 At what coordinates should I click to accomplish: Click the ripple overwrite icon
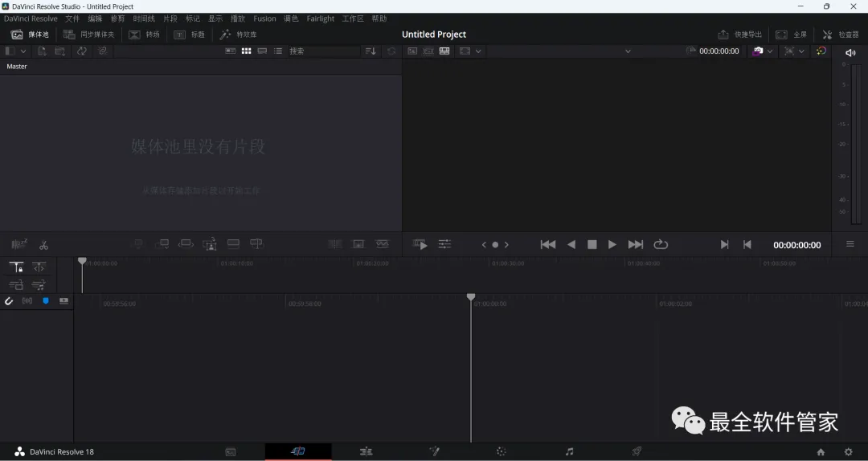186,244
